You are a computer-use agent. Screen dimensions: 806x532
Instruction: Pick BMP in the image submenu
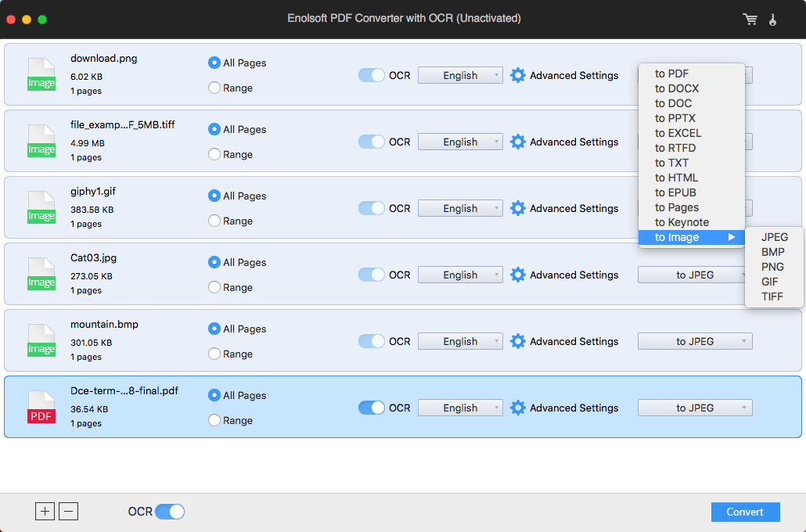coord(774,252)
